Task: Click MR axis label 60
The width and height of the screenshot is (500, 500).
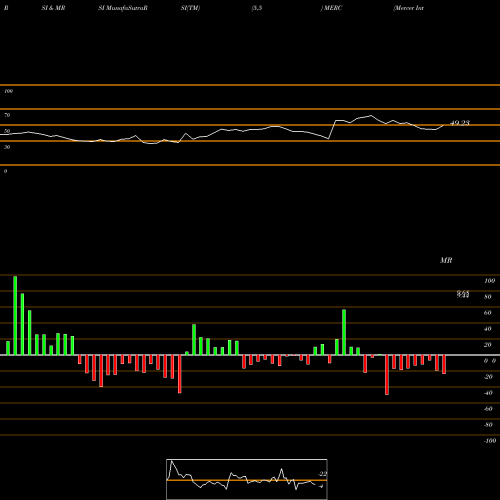Action: 488,313
